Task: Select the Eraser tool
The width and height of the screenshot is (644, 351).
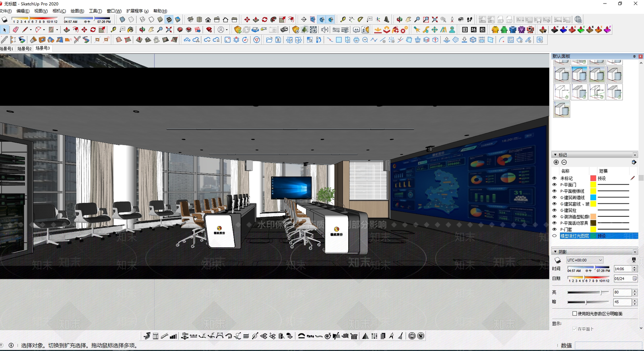Action: 16,29
